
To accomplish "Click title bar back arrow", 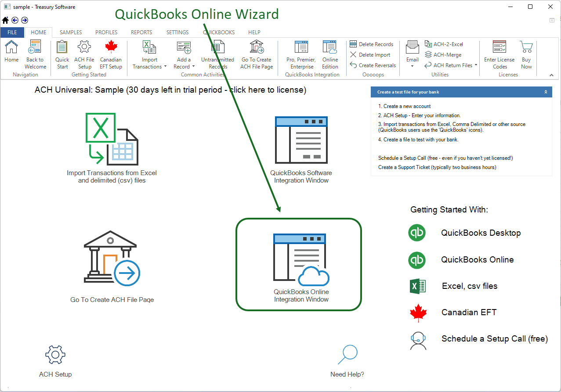I will click(x=15, y=20).
